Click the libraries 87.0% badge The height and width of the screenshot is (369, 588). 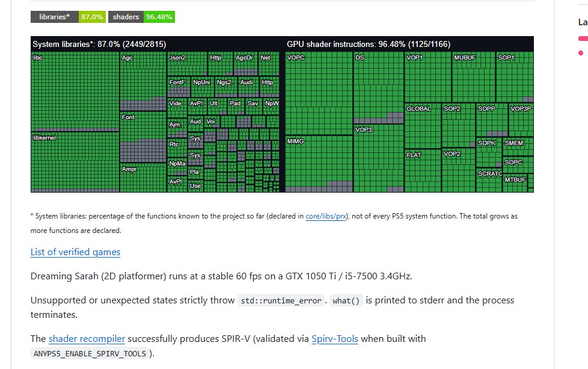pos(68,17)
